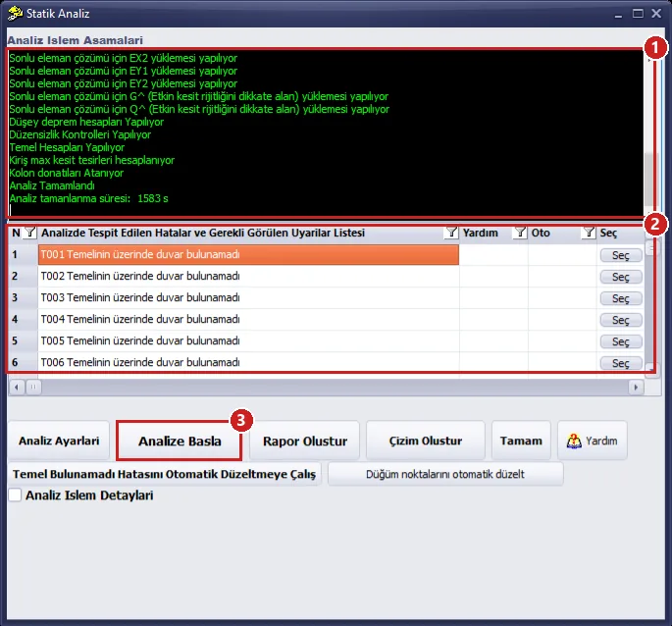The image size is (672, 626).
Task: Select row T005 Temelinin üzerinde duvar bulunamadı
Action: pos(248,340)
